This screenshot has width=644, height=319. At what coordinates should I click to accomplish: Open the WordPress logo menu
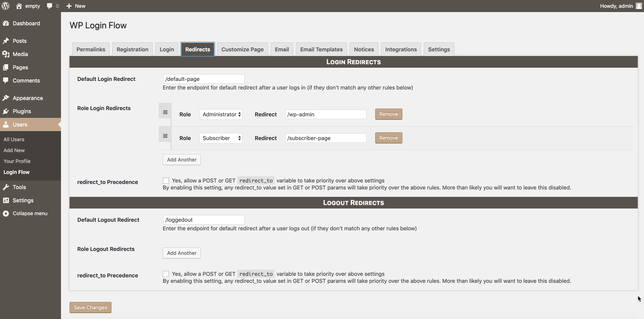[x=6, y=6]
